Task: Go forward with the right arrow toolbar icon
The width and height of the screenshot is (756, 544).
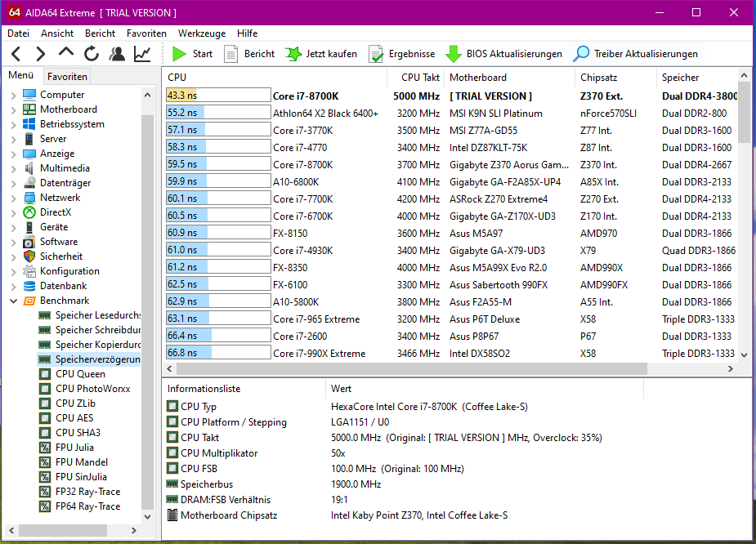Action: pos(41,53)
